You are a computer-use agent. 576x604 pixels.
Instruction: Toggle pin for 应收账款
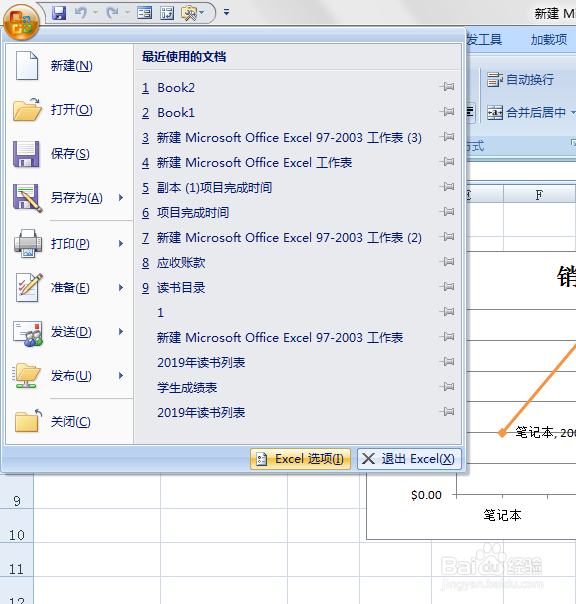pyautogui.click(x=447, y=262)
